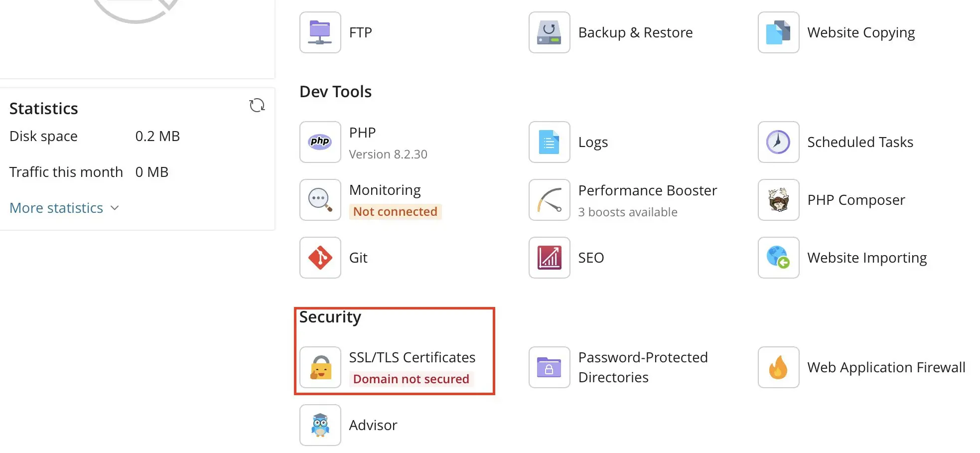Open the SSL/TLS Certificates padlock icon

(x=319, y=367)
